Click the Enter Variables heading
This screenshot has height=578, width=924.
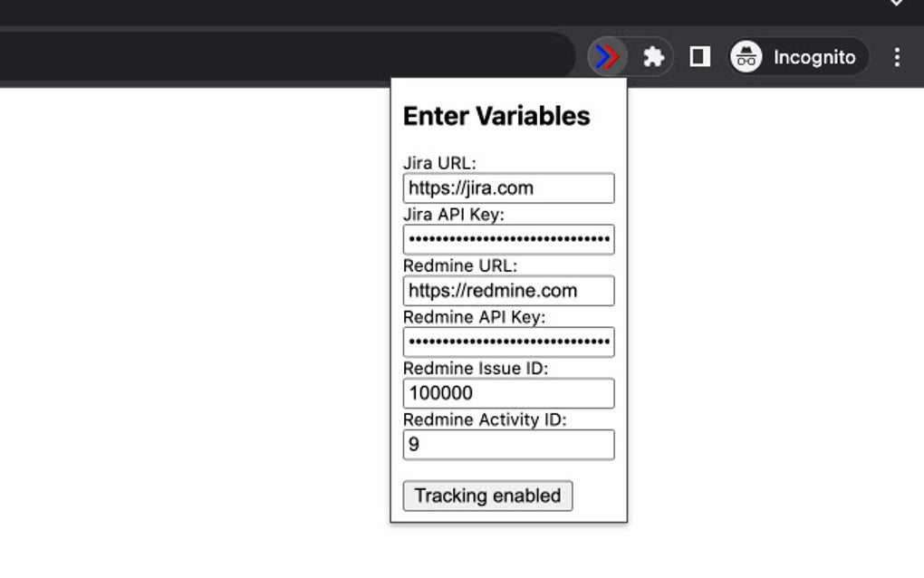pyautogui.click(x=496, y=116)
